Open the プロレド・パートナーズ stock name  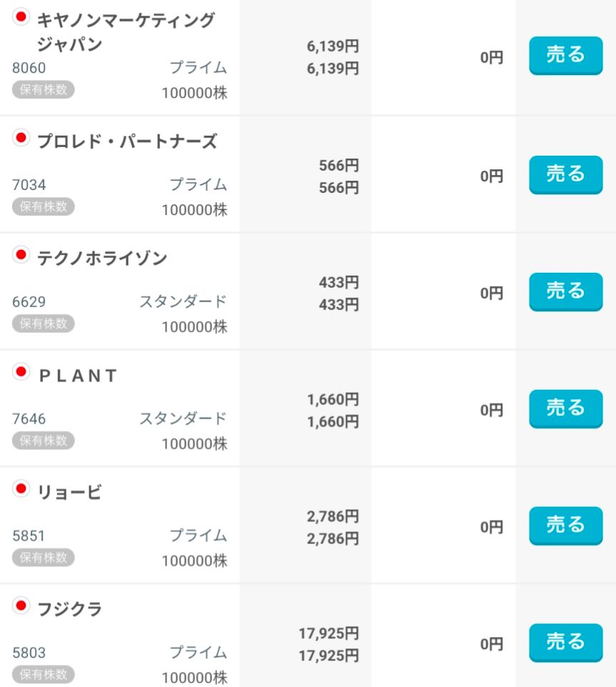[x=126, y=141]
